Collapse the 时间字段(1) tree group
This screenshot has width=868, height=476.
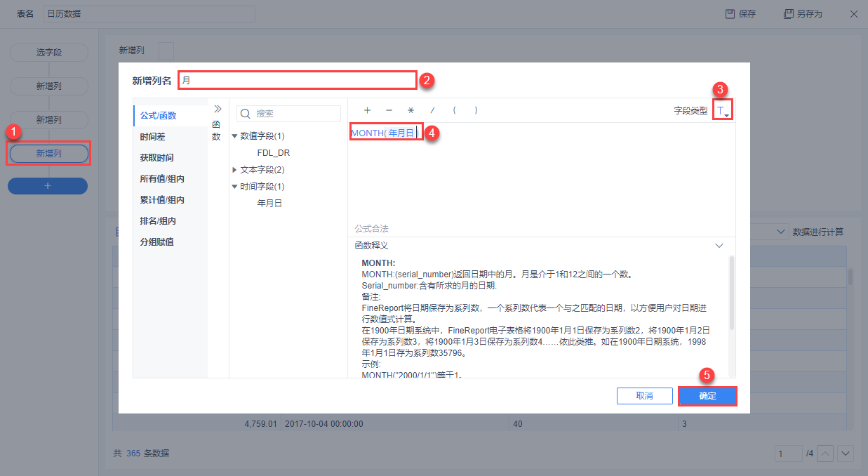(x=234, y=187)
